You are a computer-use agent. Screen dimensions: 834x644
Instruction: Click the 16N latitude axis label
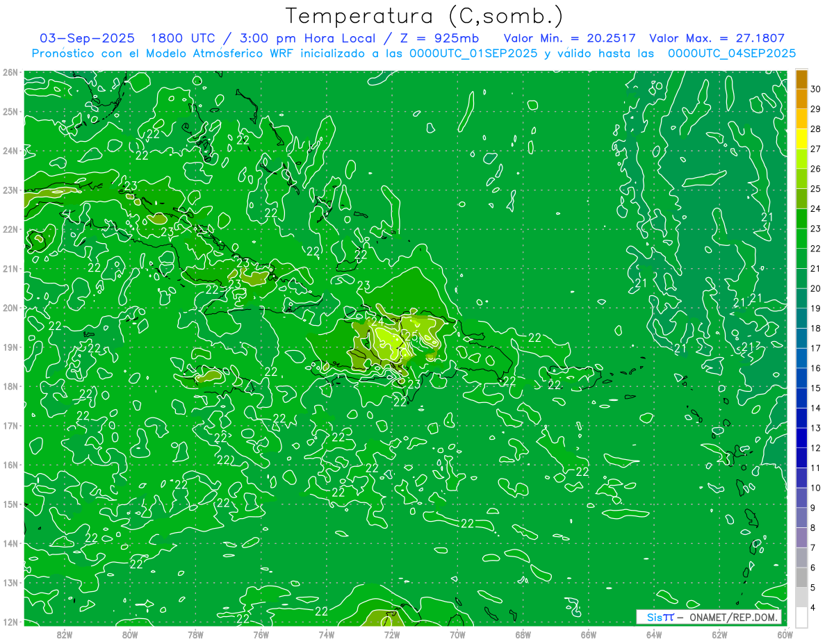pos(10,465)
